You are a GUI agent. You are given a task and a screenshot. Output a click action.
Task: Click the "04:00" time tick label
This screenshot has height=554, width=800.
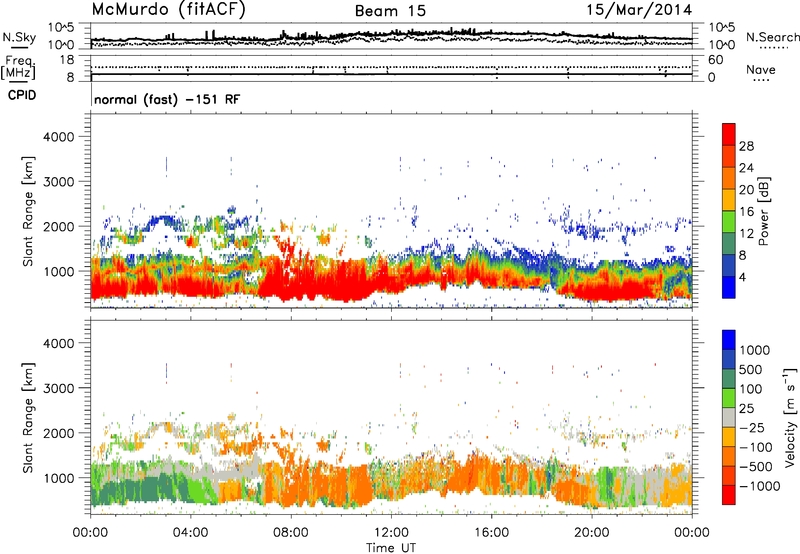tap(191, 533)
